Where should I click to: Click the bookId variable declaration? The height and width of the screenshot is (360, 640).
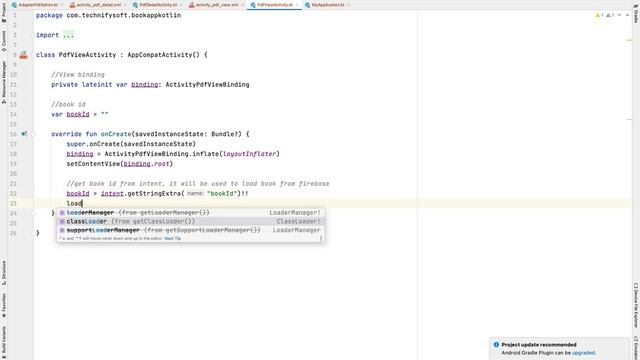click(x=78, y=114)
